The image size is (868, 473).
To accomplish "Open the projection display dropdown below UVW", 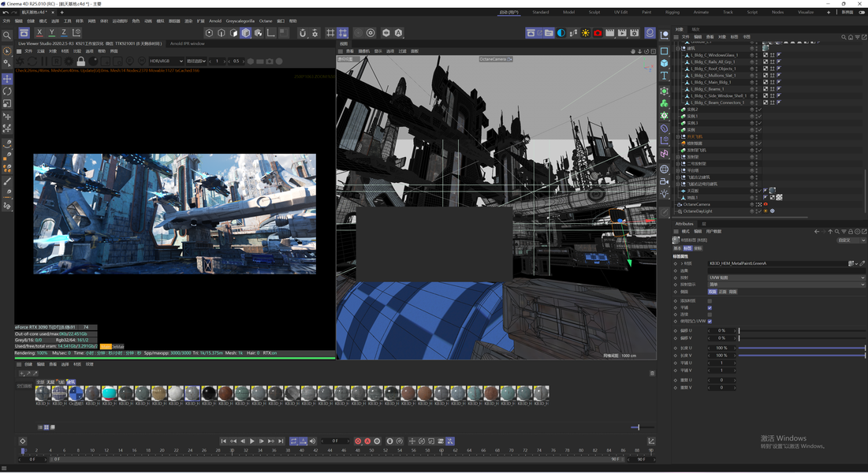I will click(x=786, y=284).
